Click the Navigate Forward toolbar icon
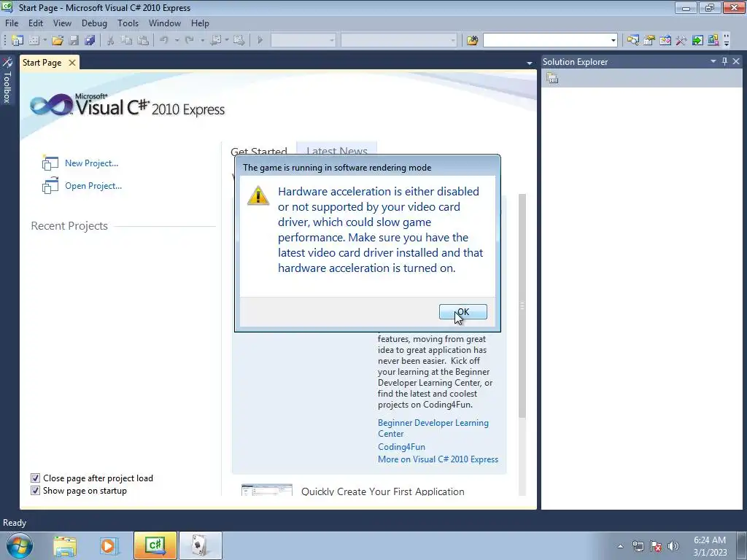This screenshot has width=747, height=560. (x=239, y=41)
